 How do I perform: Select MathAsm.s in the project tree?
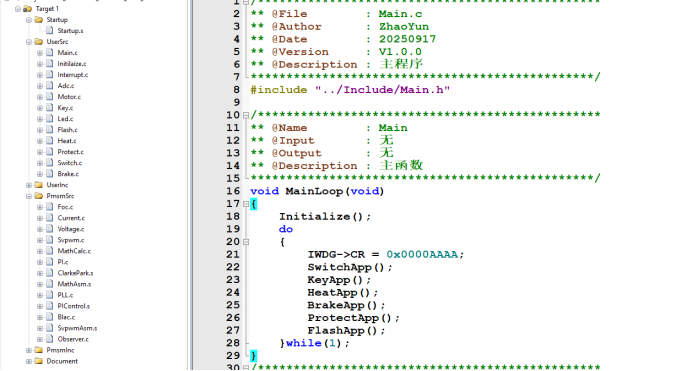pos(74,284)
